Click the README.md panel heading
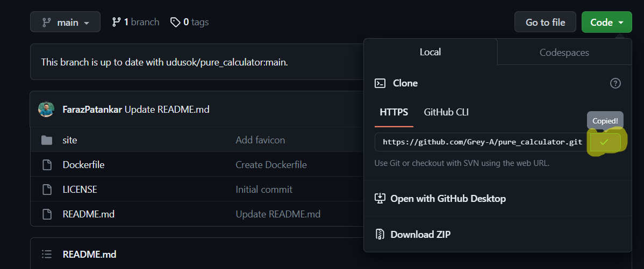This screenshot has width=644, height=269. 90,255
